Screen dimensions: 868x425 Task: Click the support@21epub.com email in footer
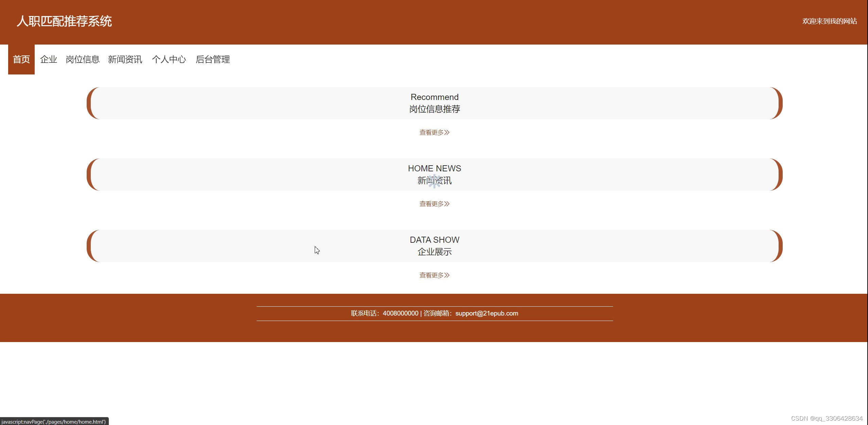point(486,313)
